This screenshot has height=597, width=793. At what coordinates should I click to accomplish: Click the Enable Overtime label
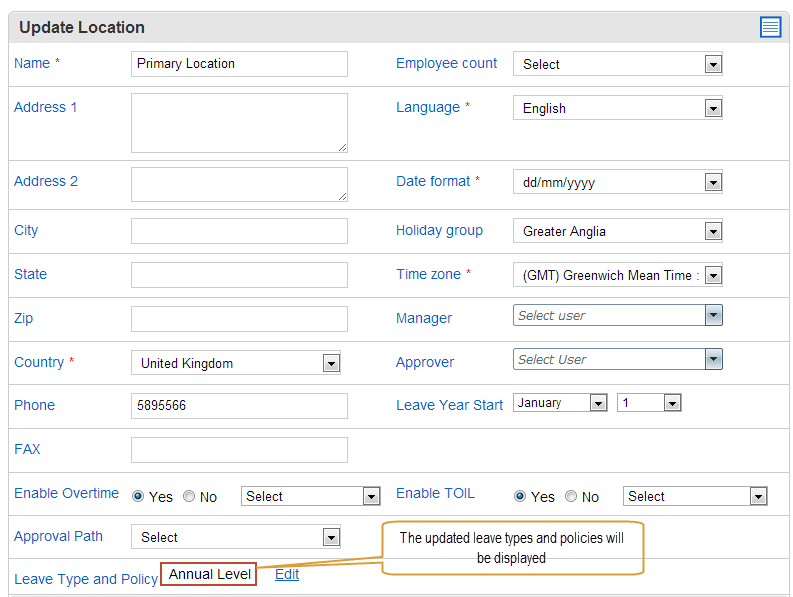coord(66,493)
